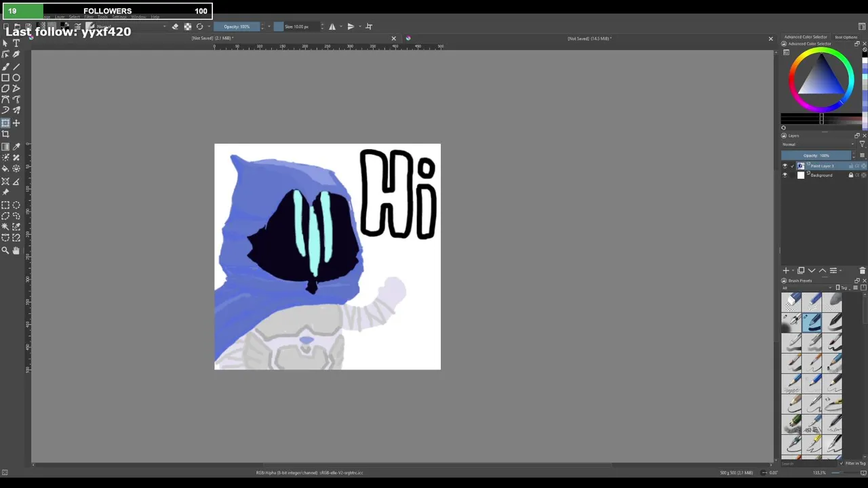Adjust the brush Size slider

pos(296,26)
